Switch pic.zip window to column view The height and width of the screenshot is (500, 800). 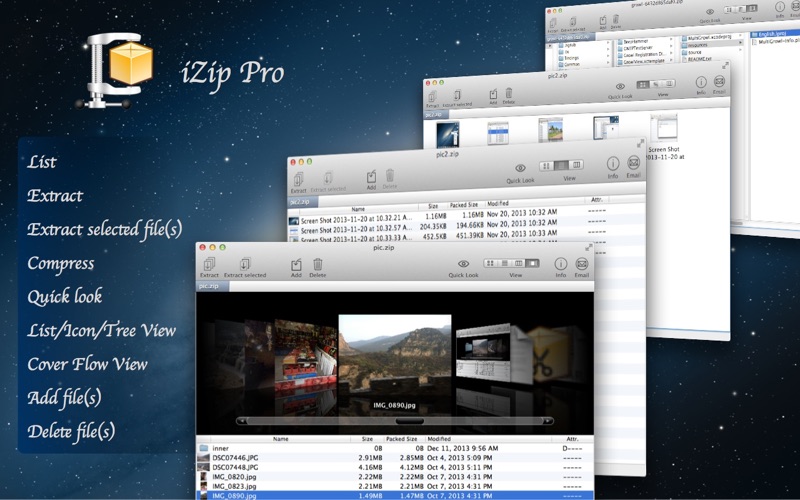coord(518,263)
